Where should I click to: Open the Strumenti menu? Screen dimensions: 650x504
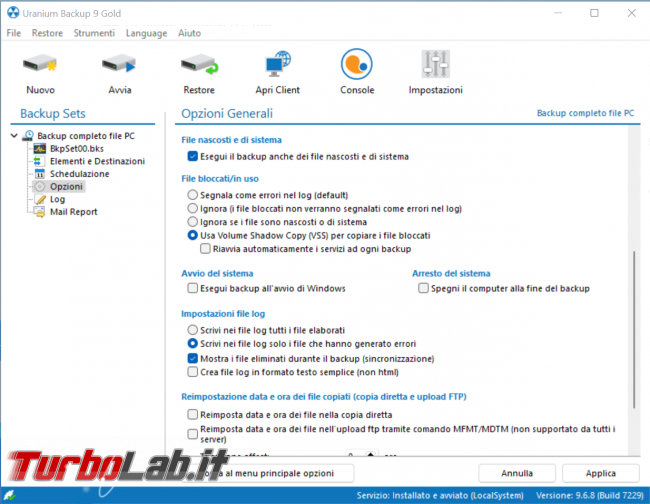pyautogui.click(x=94, y=33)
